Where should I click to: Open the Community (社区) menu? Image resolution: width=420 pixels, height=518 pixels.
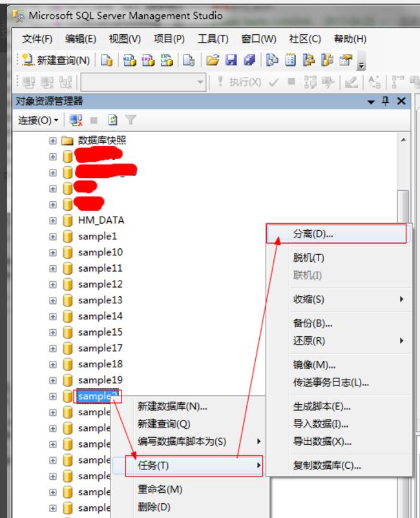coord(305,39)
